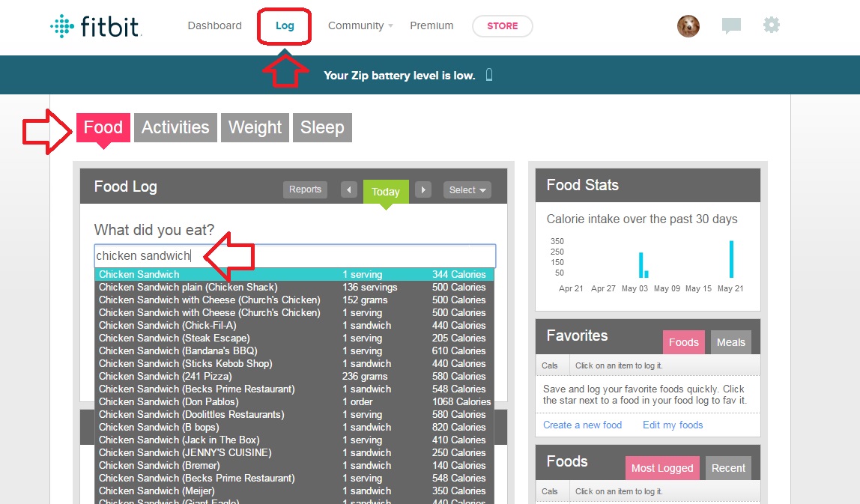Viewport: 860px width, 504px height.
Task: Open the messages speech bubble icon
Action: click(x=730, y=26)
